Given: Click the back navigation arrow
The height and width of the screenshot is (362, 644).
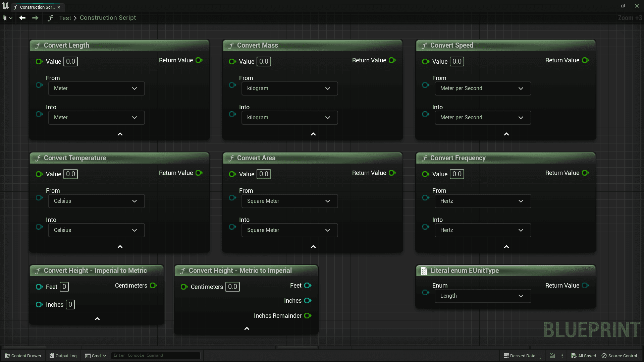Looking at the screenshot, I should click(x=22, y=18).
